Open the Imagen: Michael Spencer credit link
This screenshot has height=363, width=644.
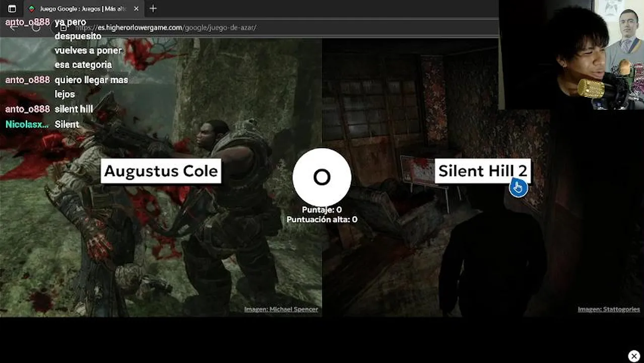tap(281, 309)
